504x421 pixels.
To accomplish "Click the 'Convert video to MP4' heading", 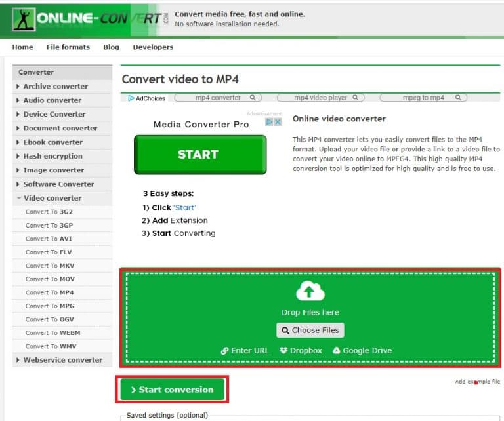I will (180, 79).
